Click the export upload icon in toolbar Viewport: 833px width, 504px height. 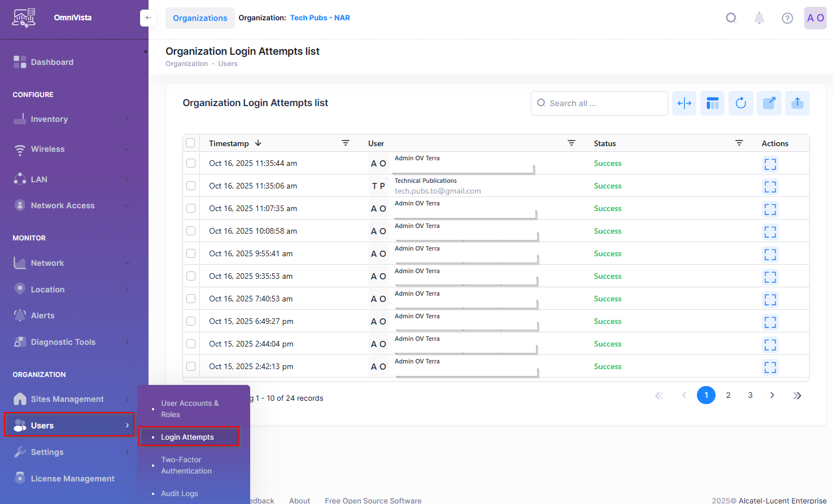point(797,103)
